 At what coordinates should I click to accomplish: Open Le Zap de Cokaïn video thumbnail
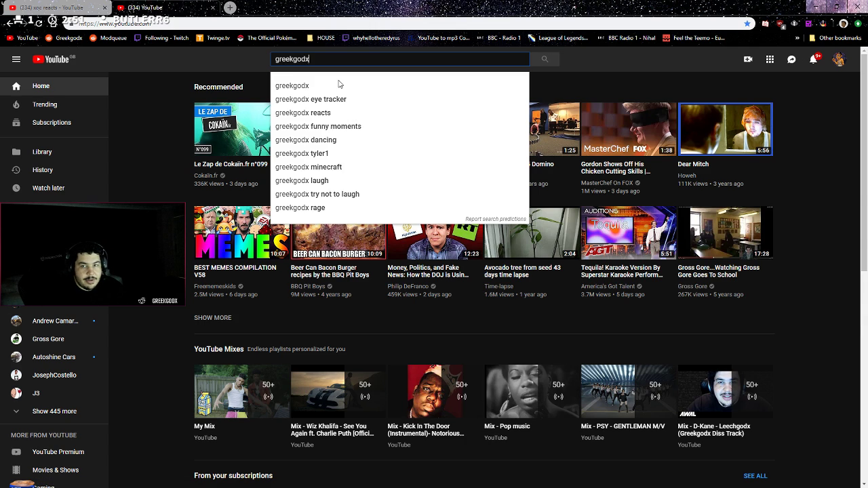point(232,129)
